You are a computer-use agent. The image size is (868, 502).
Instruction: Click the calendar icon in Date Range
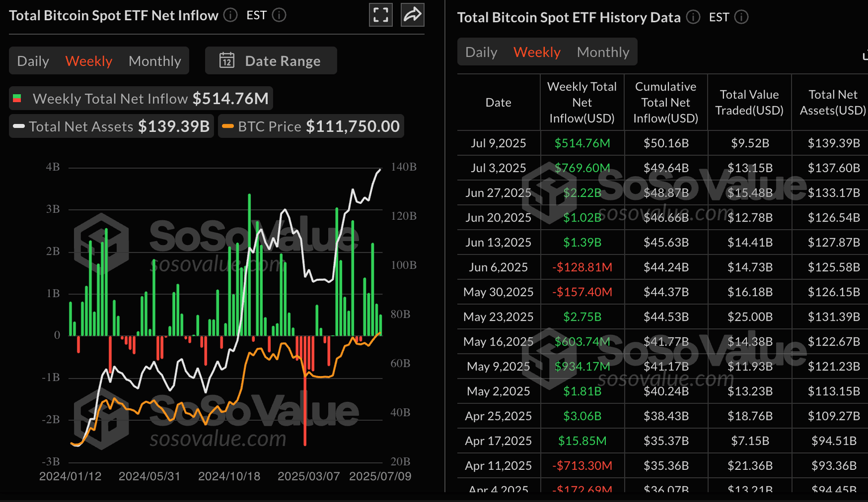(227, 60)
